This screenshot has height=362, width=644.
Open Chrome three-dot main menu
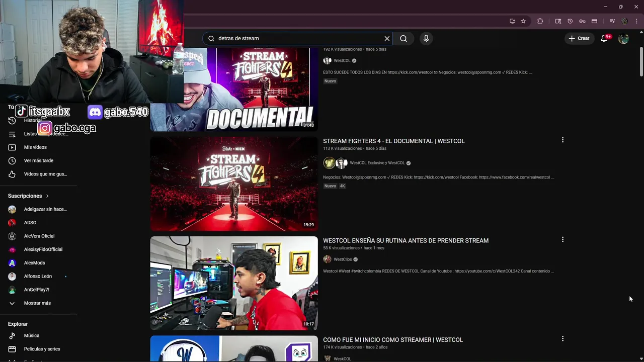(x=636, y=21)
